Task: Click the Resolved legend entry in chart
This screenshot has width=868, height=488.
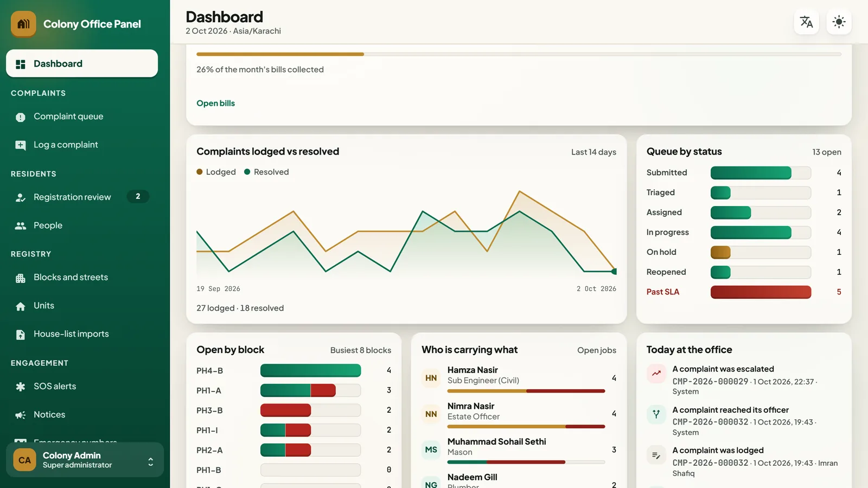Action: click(266, 172)
